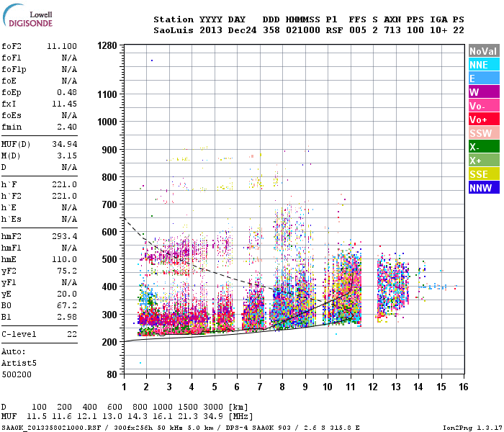Select the SSE yellow legend swatch

(x=484, y=174)
